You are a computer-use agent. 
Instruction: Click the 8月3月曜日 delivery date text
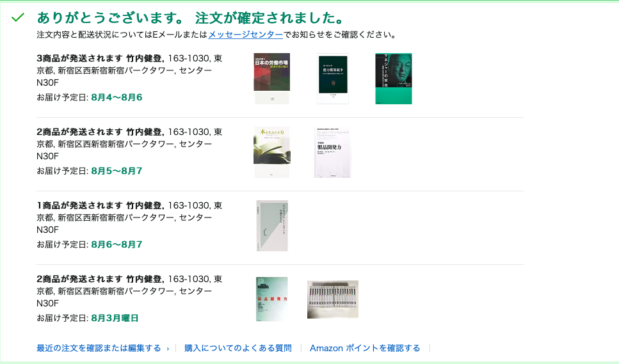[115, 318]
